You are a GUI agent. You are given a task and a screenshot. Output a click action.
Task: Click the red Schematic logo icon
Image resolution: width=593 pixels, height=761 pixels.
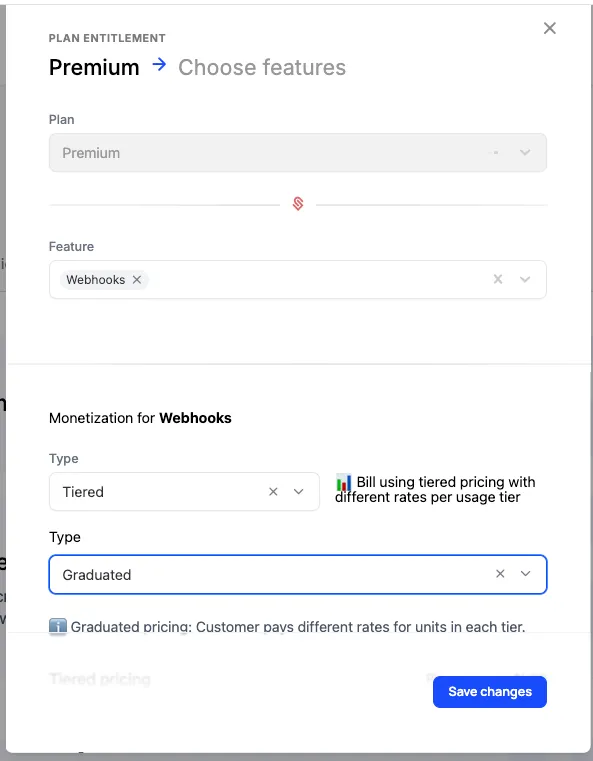tap(298, 203)
